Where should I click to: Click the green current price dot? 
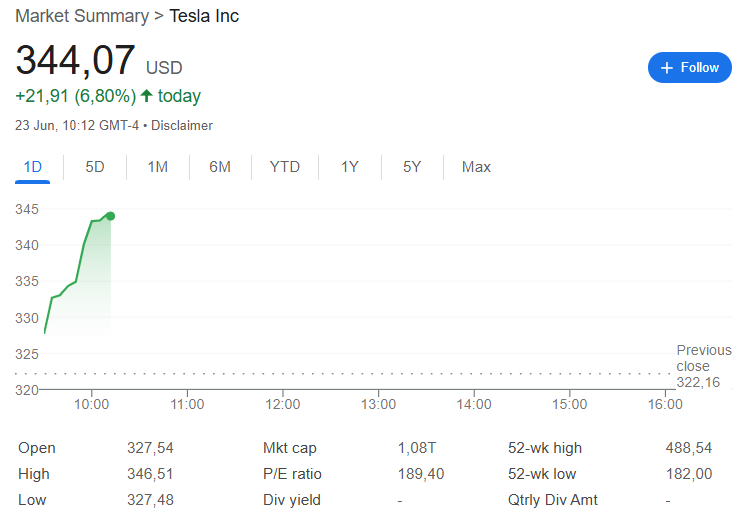tap(110, 216)
